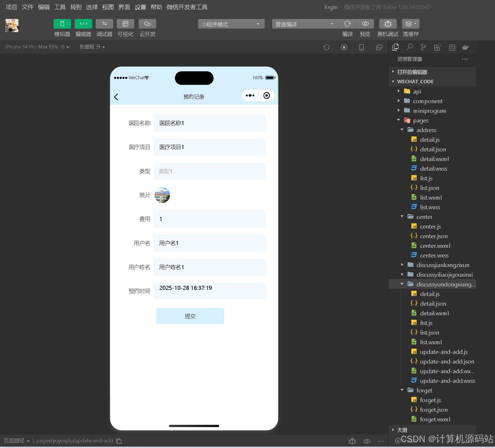
Task: Open the 云开发 cloud development button
Action: coord(147,24)
